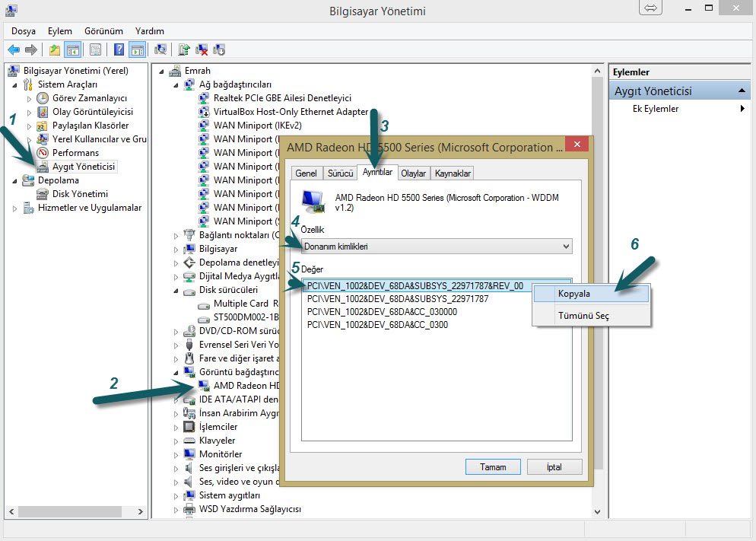Collapse the Depolama tree node

pos(15,181)
